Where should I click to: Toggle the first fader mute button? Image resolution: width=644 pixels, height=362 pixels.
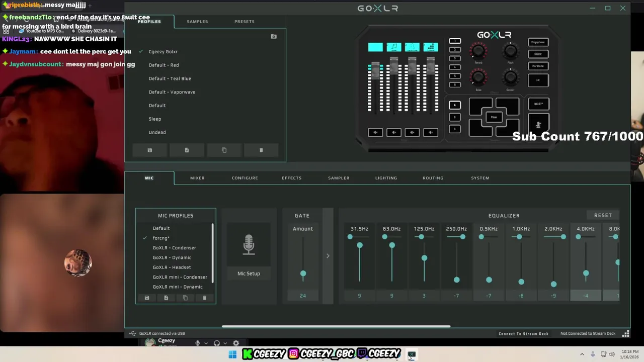[x=375, y=132]
